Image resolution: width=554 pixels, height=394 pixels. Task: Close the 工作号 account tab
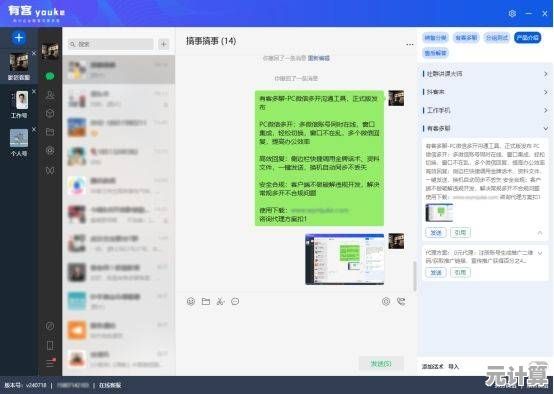pyautogui.click(x=34, y=92)
